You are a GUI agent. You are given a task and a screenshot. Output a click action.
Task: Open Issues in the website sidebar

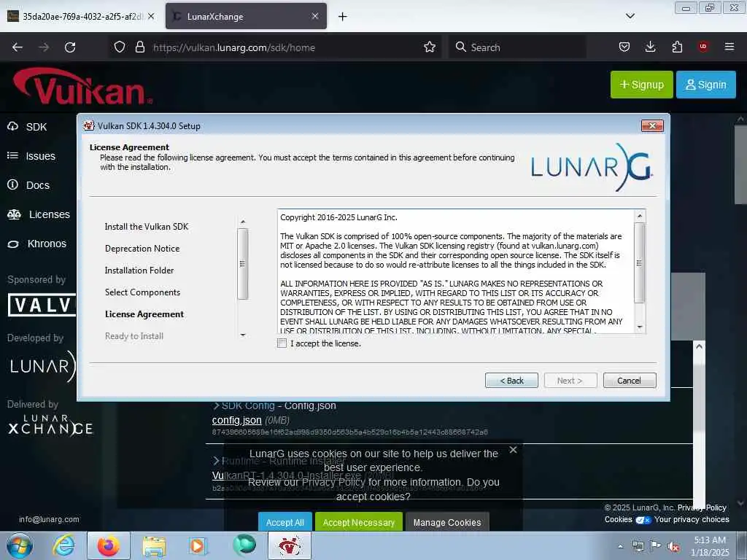point(31,156)
